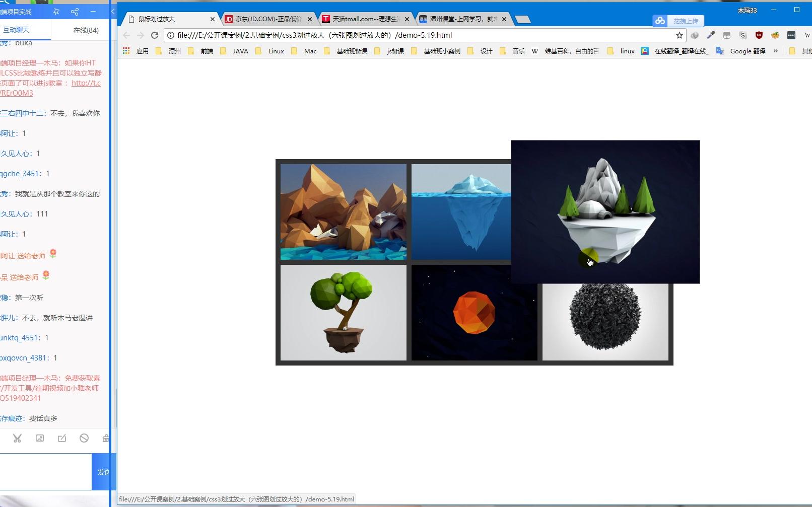Collapse the chat panel with the left chevron
The image size is (812, 507).
113,11
